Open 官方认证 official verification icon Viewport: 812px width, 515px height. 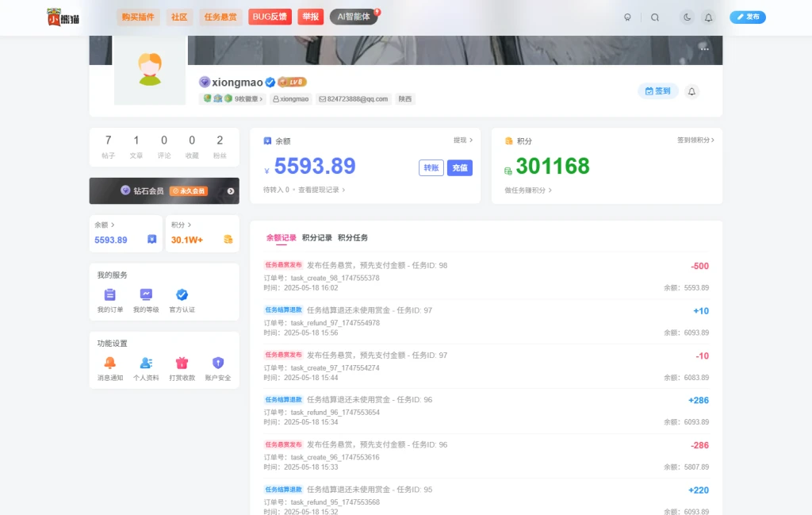tap(182, 295)
